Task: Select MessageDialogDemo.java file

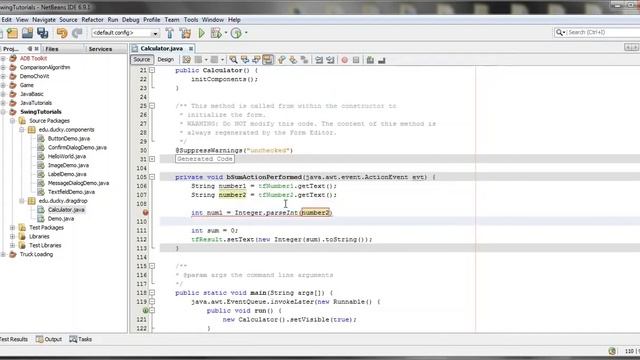Action: [x=78, y=183]
